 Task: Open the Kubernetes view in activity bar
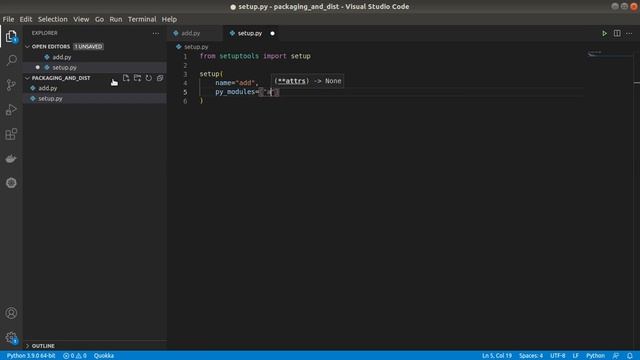tap(11, 183)
